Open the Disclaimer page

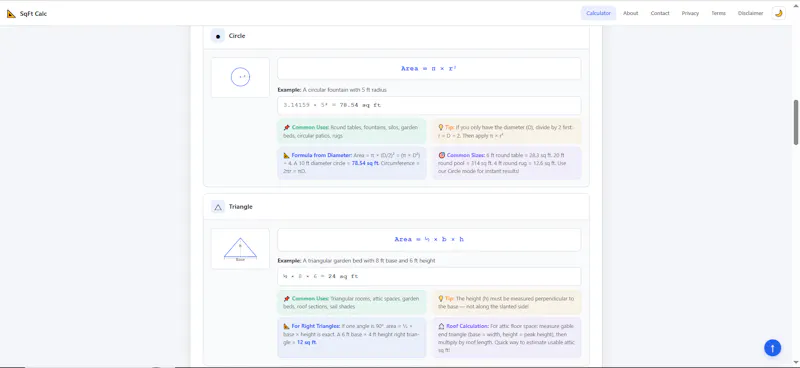751,13
